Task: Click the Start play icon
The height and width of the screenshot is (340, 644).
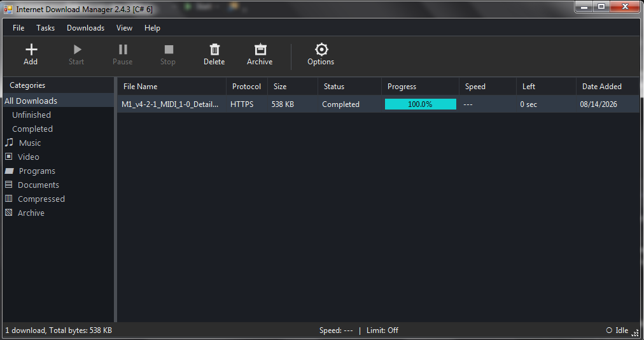Action: (77, 49)
